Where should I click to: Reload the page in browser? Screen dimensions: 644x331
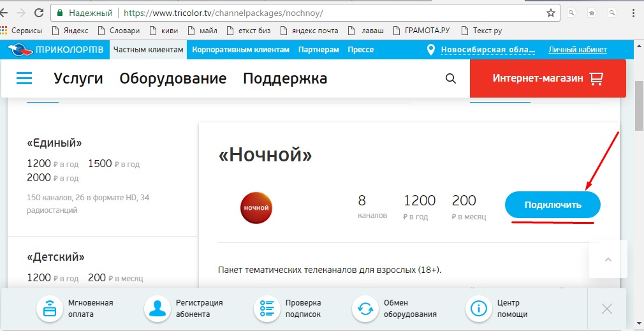[x=39, y=13]
